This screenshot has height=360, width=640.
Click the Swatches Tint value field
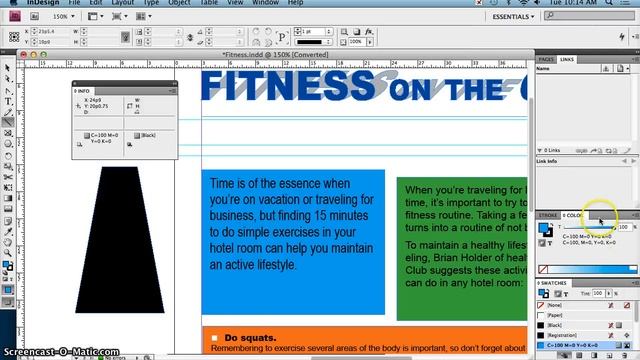[598, 293]
